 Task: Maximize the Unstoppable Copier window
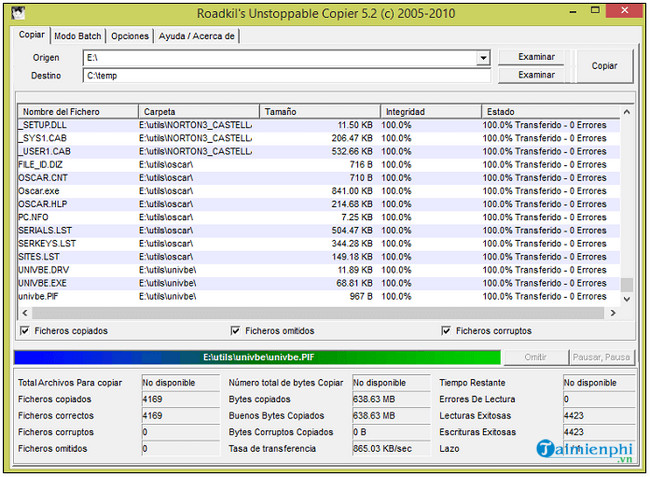coord(595,11)
